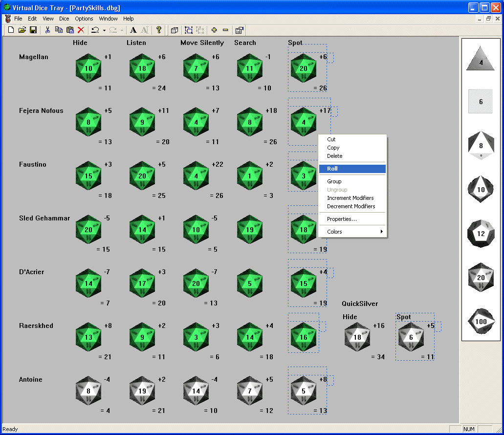Create a new dice tray file
504x435 pixels.
11,30
